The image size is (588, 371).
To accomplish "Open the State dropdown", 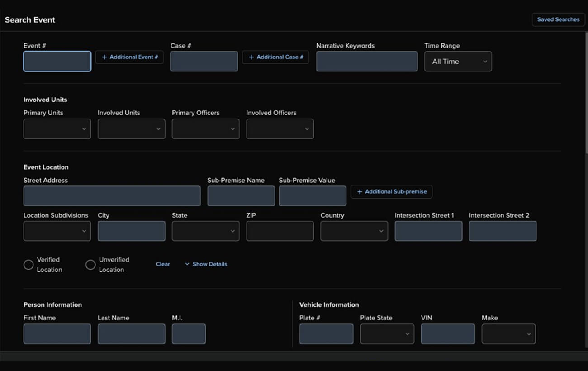I will coord(205,231).
